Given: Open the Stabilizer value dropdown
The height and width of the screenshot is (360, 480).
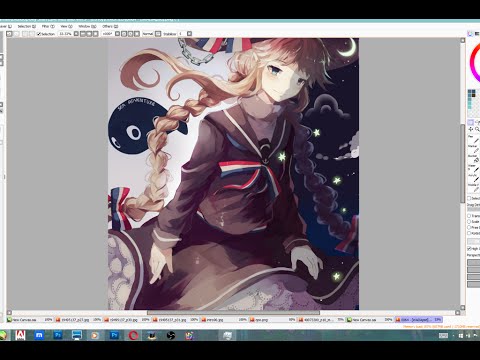Looking at the screenshot, I should pos(189,34).
